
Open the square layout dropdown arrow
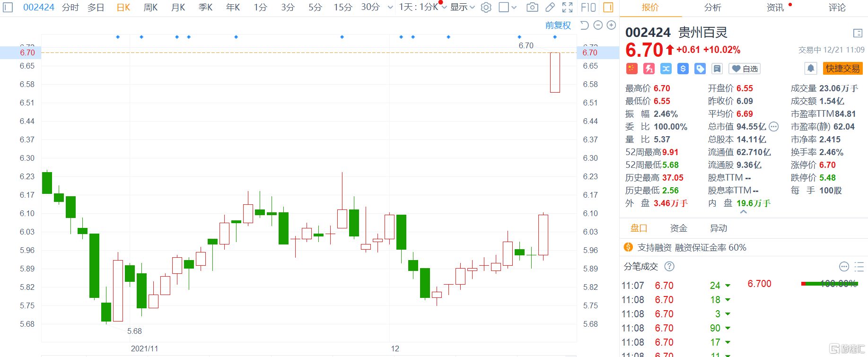click(x=514, y=7)
